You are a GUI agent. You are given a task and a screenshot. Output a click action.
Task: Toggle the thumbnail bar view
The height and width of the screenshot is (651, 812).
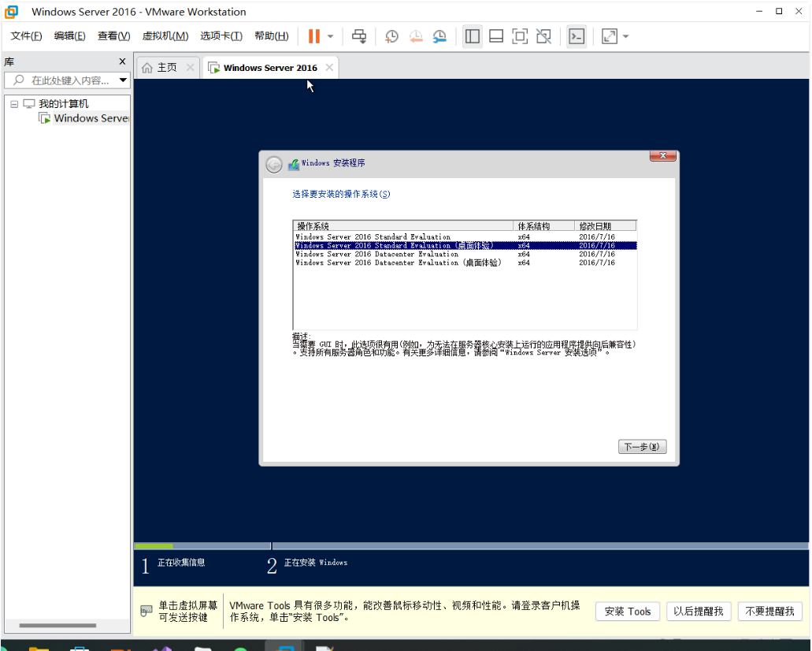pos(496,36)
